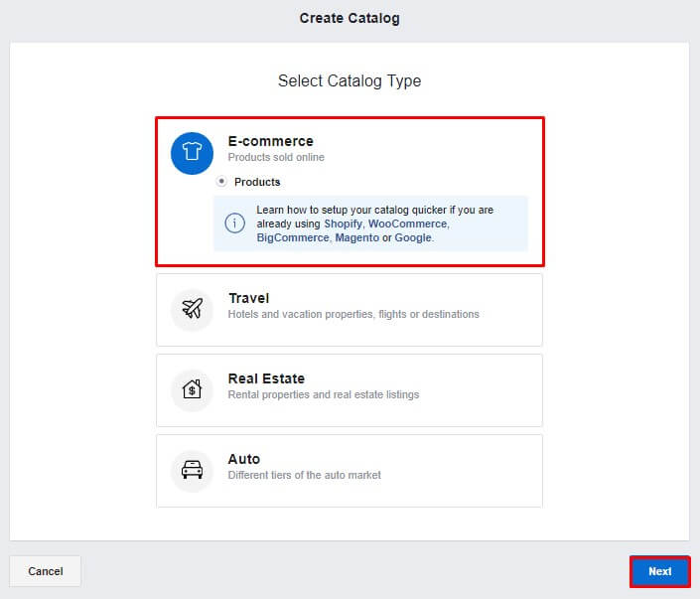Click the E-commerce t-shirt icon
Image resolution: width=700 pixels, height=599 pixels.
(192, 153)
